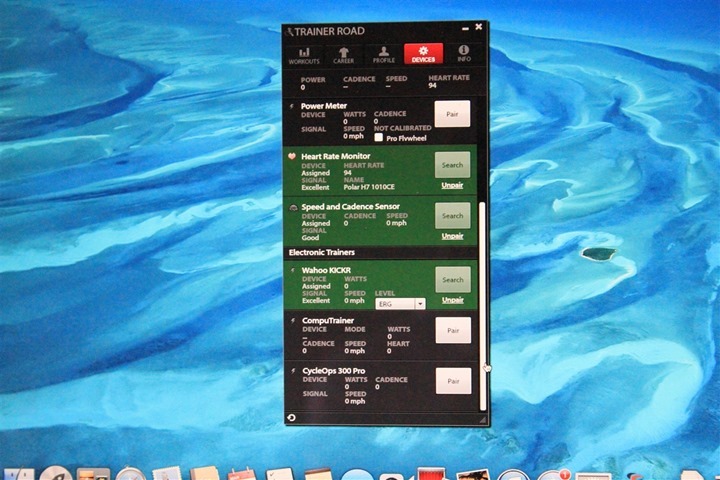The height and width of the screenshot is (480, 720).
Task: Click the Wahoo KICKR heading
Action: (326, 270)
